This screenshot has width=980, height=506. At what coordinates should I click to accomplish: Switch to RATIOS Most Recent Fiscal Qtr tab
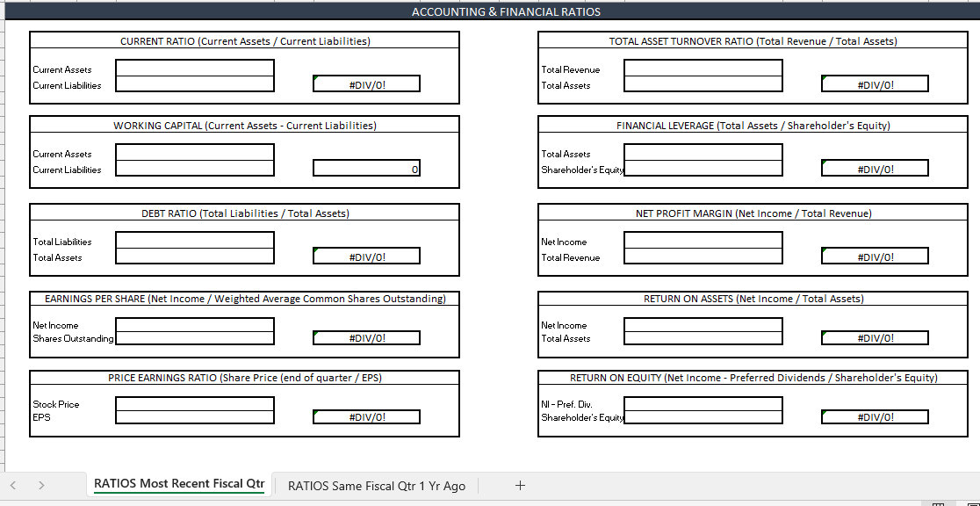[179, 484]
